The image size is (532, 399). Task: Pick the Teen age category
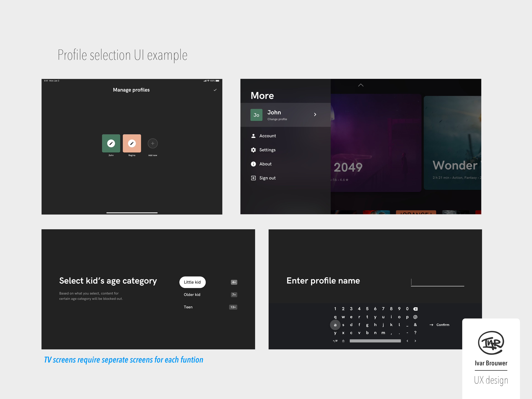188,307
